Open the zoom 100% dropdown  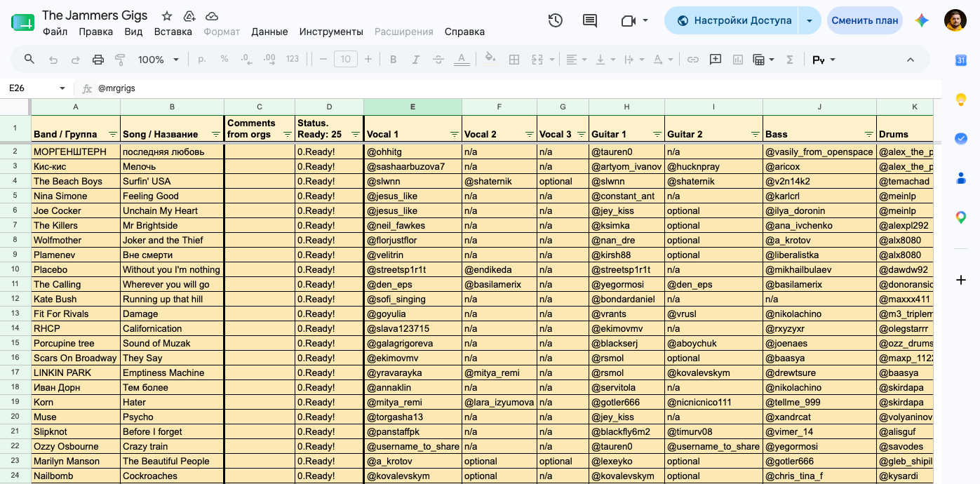[159, 60]
